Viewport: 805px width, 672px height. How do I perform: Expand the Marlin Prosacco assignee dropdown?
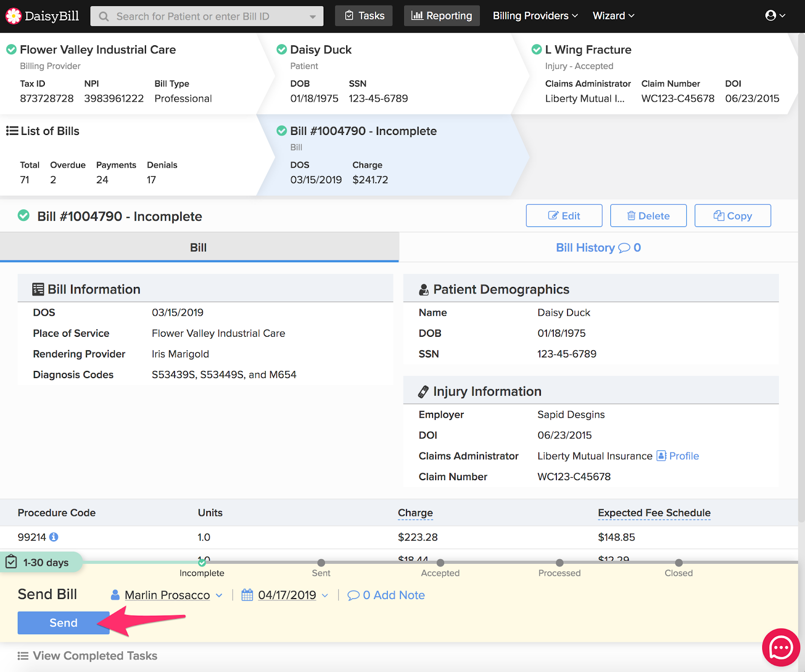[219, 595]
